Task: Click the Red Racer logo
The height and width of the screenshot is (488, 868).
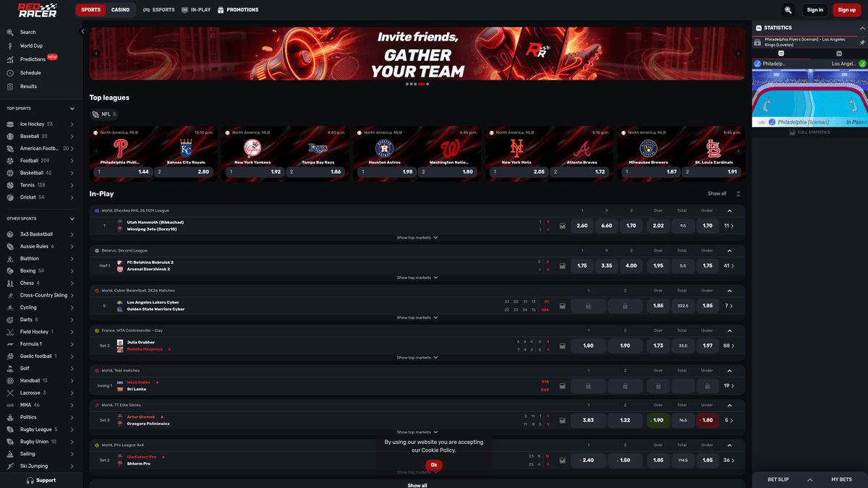Action: coord(38,10)
